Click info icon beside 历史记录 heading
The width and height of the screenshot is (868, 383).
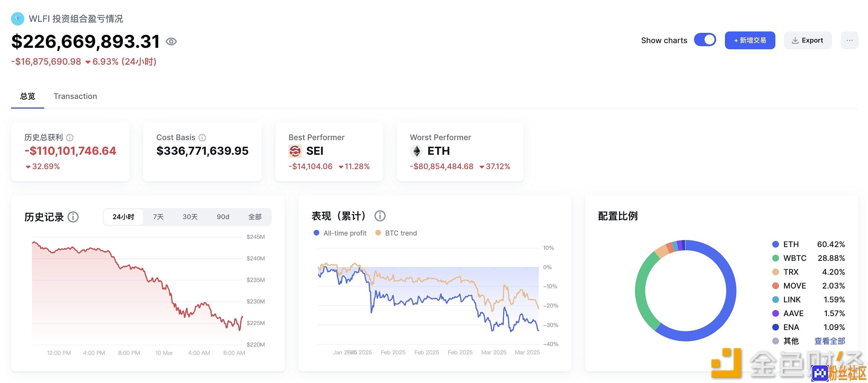click(x=73, y=217)
